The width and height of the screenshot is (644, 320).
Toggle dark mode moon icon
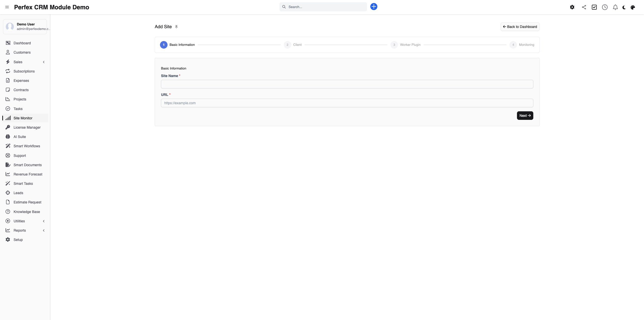pyautogui.click(x=624, y=8)
